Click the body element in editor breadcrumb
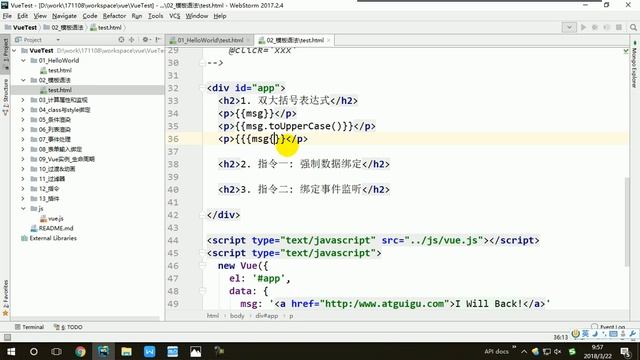The width and height of the screenshot is (640, 360). pyautogui.click(x=237, y=316)
